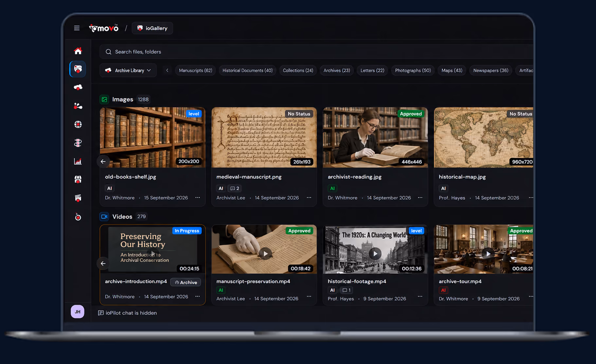Open the JH user avatar
Screen dimensions: 596x364
click(78, 312)
